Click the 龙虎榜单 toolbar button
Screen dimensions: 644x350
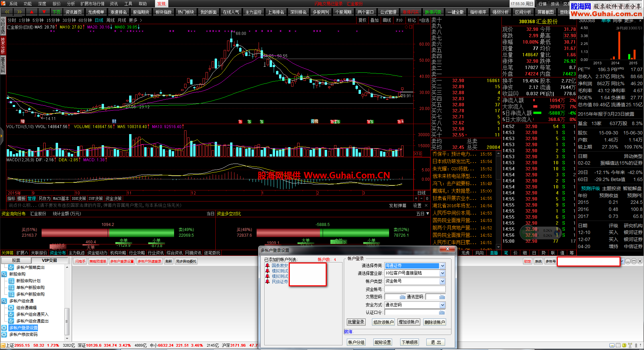click(96, 12)
